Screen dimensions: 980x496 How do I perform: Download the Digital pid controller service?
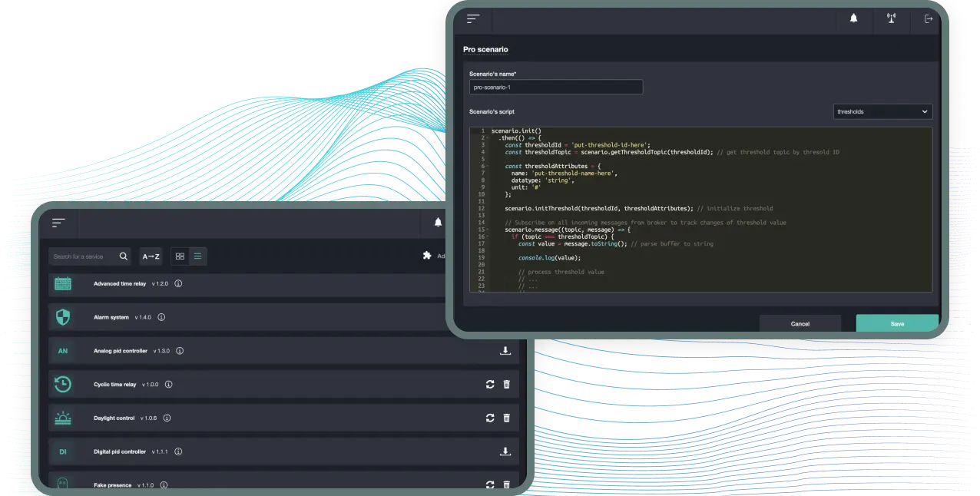coord(505,451)
